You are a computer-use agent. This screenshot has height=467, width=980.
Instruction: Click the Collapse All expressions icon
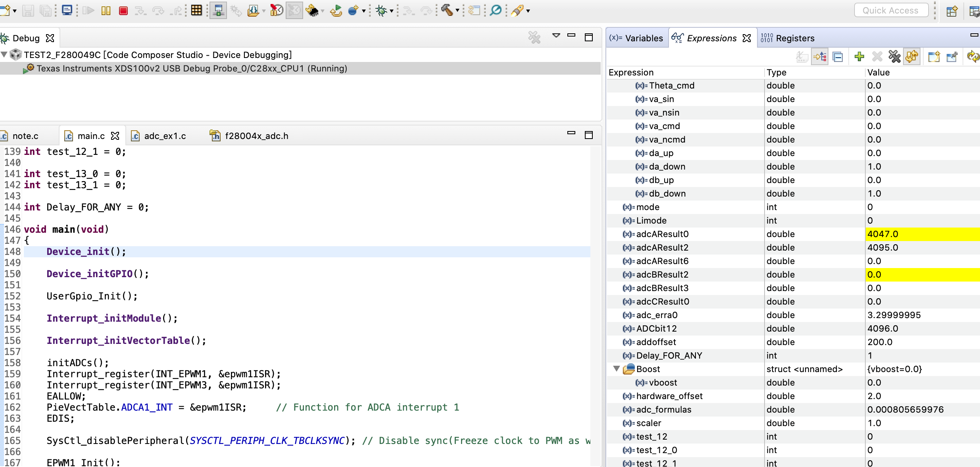pyautogui.click(x=838, y=57)
